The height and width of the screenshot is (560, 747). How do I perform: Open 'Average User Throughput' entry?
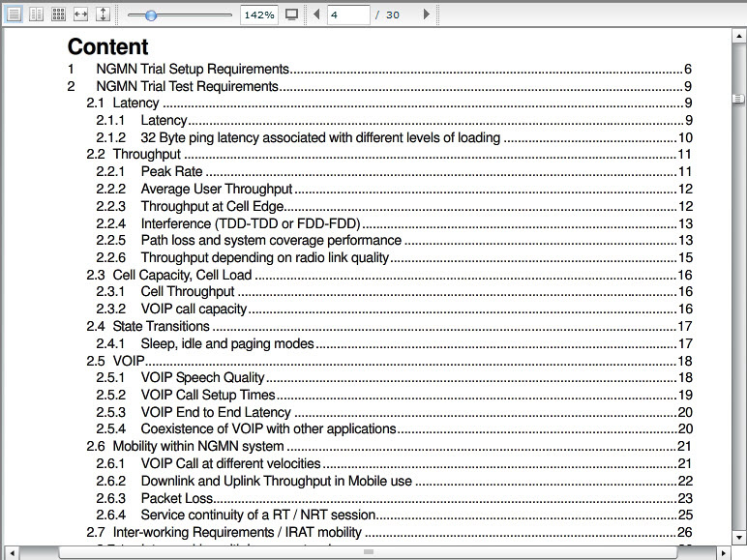point(394,189)
